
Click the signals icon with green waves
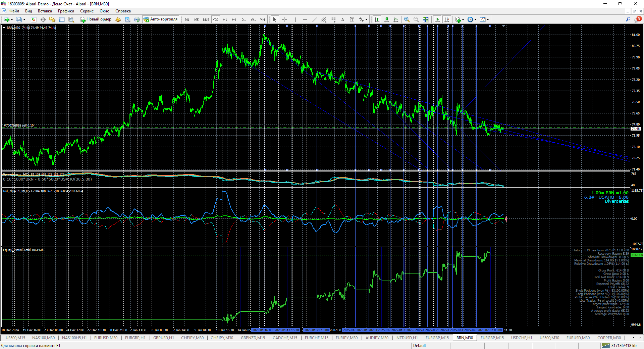pos(137,19)
